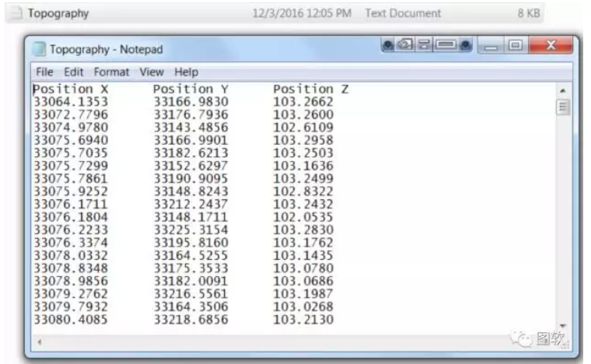Click the horizontal scrollbar left arrow
The height and width of the screenshot is (364, 591).
(39, 342)
